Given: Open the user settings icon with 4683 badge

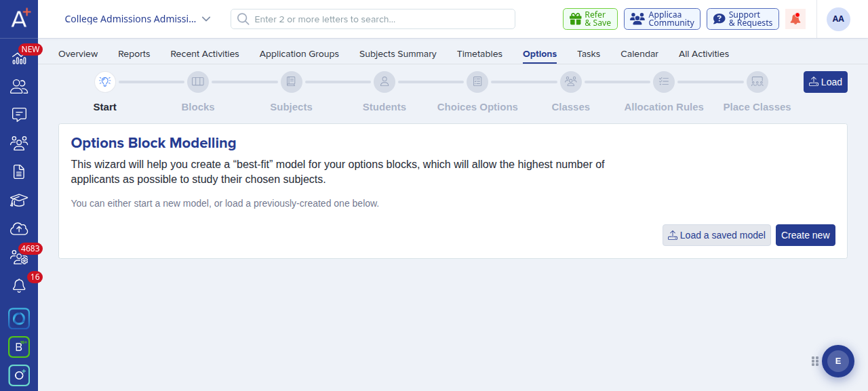Looking at the screenshot, I should coord(19,258).
